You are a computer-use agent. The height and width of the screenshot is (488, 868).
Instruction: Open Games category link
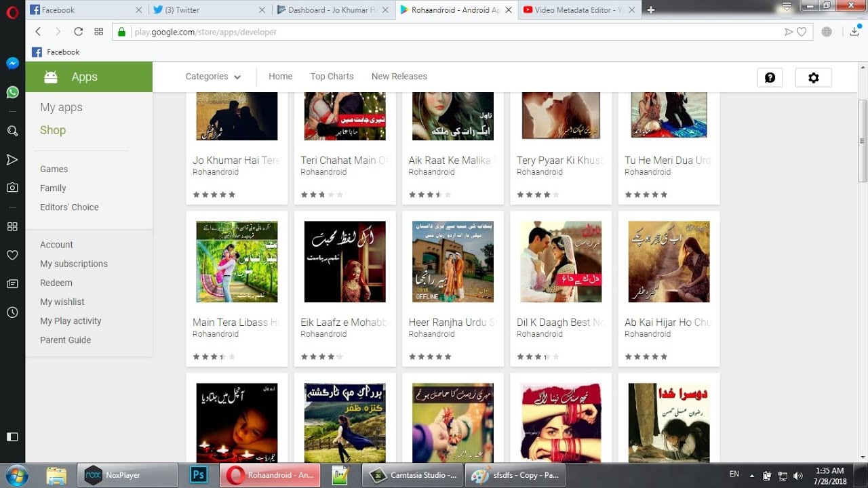54,169
